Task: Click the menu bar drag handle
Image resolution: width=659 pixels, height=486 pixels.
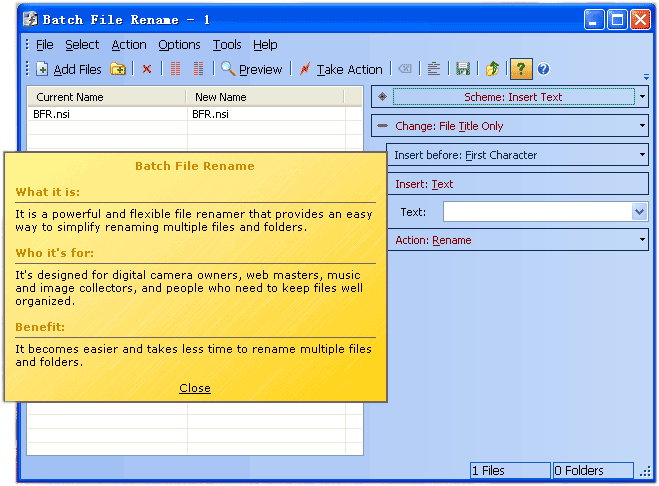Action: click(27, 45)
